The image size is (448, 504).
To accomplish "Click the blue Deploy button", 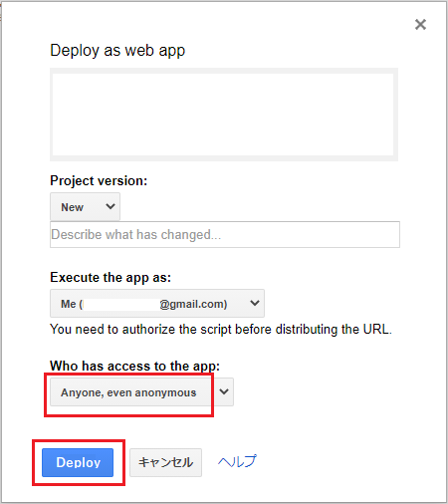I will [x=78, y=462].
